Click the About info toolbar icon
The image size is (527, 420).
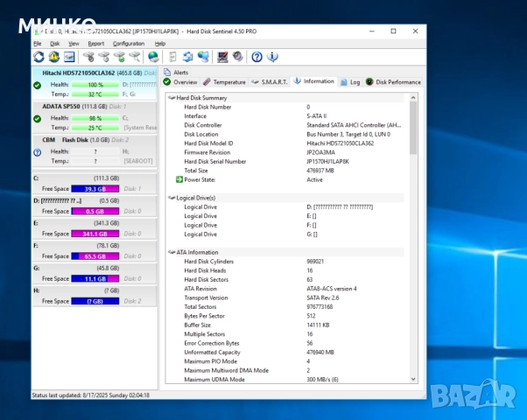click(272, 57)
